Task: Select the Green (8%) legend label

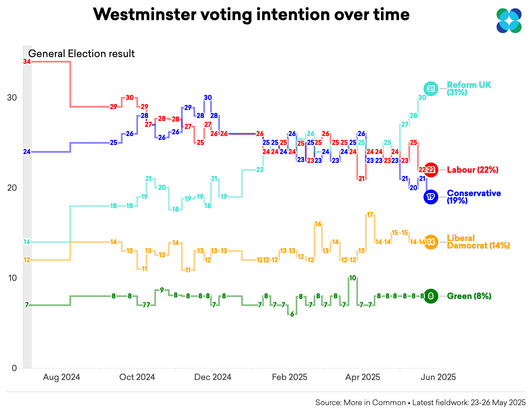Action: tap(469, 296)
